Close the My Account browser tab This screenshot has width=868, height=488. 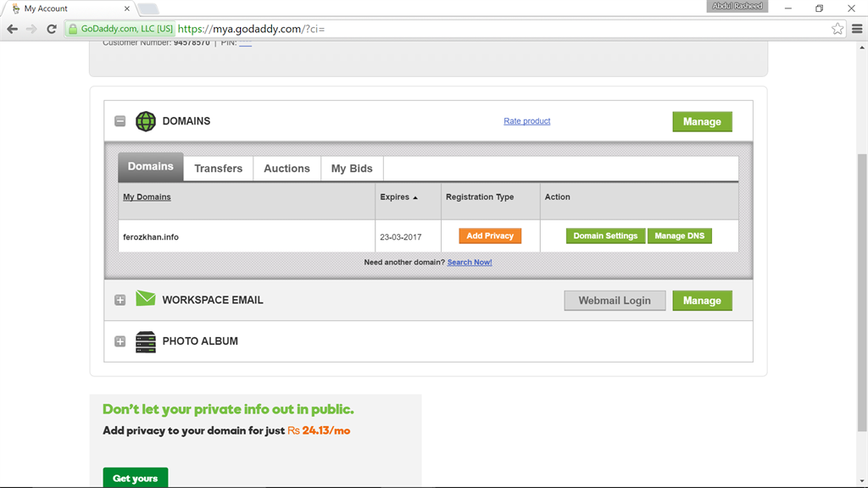tap(127, 8)
